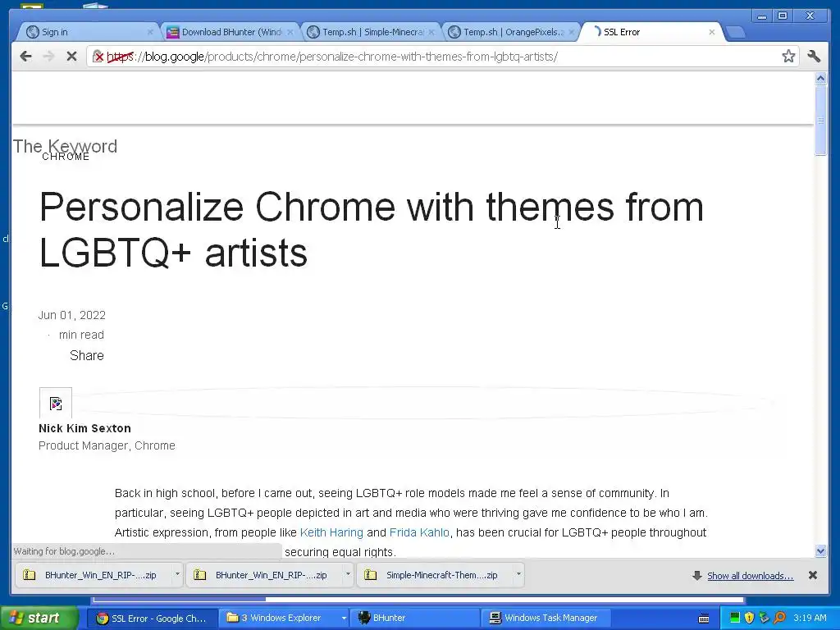This screenshot has height=630, width=840.
Task: Select SSL Error Google Chrome taskbar item
Action: (152, 619)
